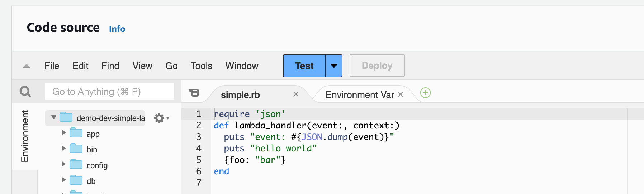Image resolution: width=644 pixels, height=194 pixels.
Task: Collapse the menu bar using up arrow
Action: (x=27, y=66)
